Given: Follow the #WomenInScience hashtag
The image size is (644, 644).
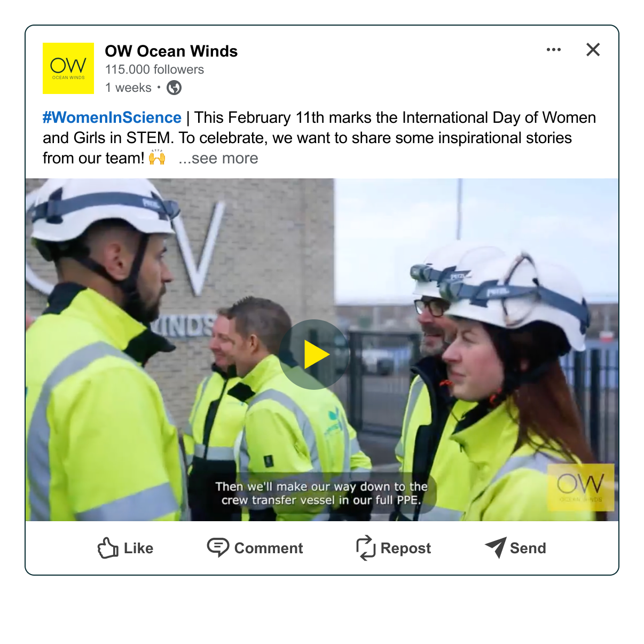Looking at the screenshot, I should click(x=112, y=117).
